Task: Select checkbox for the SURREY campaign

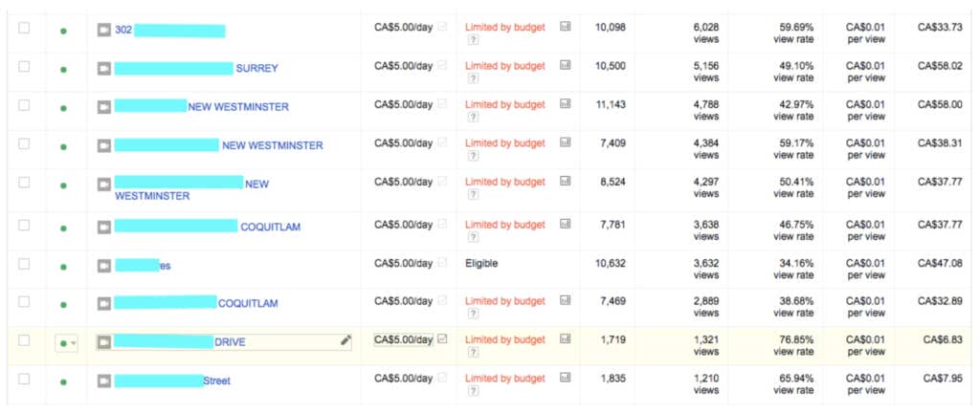Action: (x=24, y=67)
